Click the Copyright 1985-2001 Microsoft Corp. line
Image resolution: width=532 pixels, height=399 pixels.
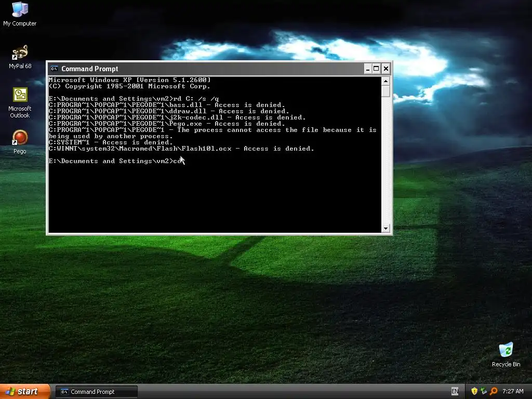coord(129,86)
